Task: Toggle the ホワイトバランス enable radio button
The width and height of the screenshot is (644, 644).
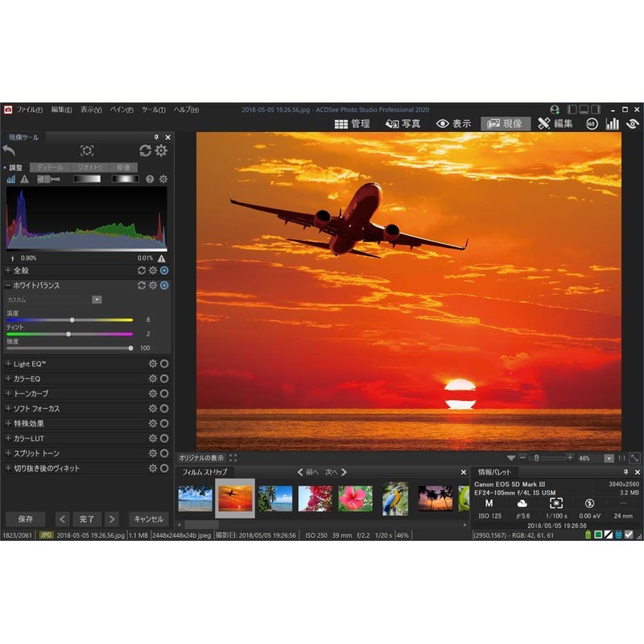Action: [x=163, y=284]
